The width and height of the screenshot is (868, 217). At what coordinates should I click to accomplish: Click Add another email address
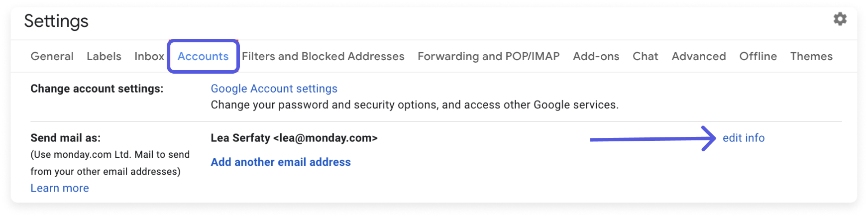pyautogui.click(x=281, y=162)
